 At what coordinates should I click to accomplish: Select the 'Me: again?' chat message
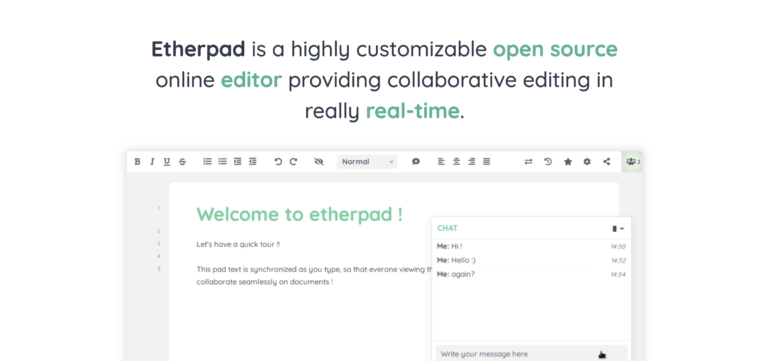coord(456,274)
